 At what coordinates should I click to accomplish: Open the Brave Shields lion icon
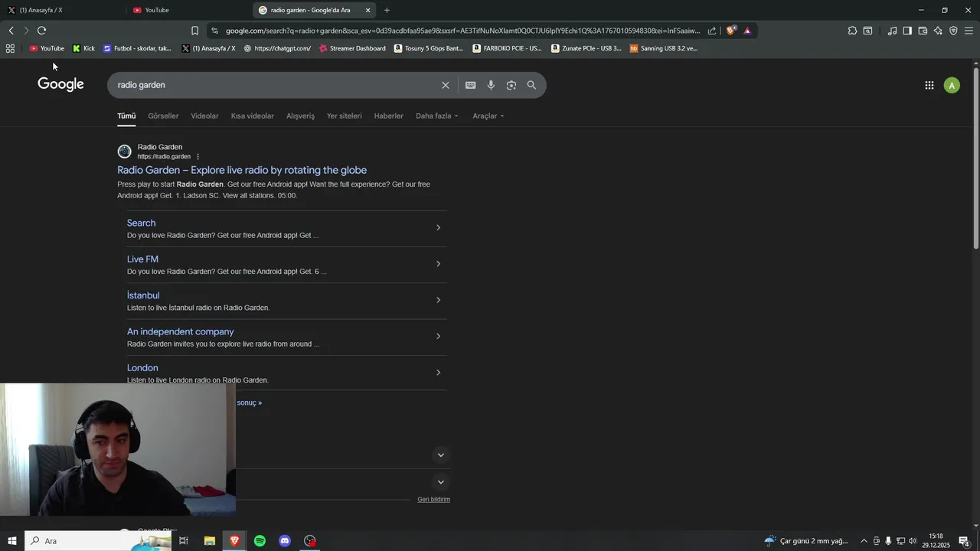(731, 31)
